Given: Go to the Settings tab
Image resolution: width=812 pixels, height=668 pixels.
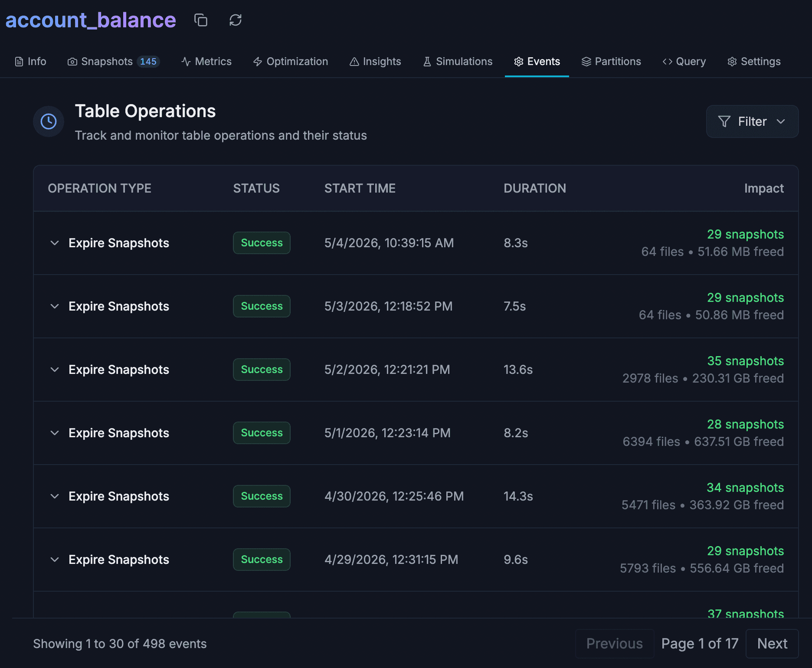Looking at the screenshot, I should 754,62.
